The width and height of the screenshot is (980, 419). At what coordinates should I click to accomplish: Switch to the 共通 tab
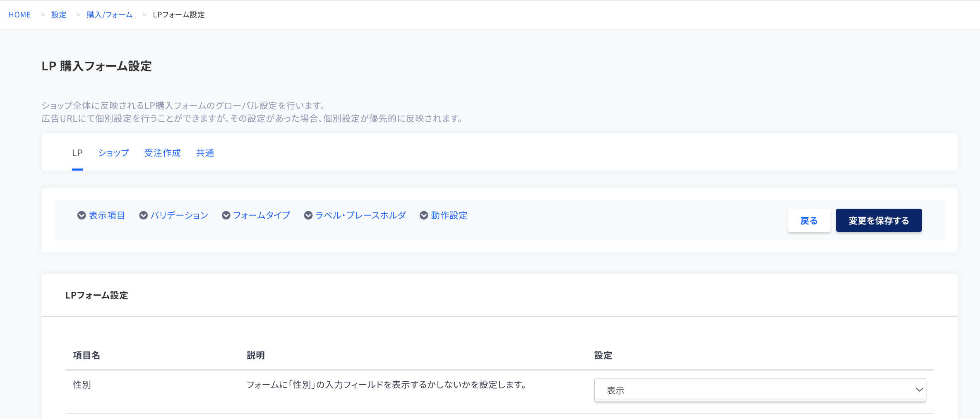coord(205,153)
